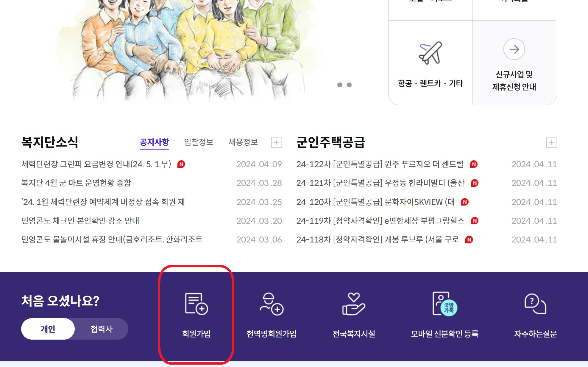The width and height of the screenshot is (588, 367).
Task: Expand 군인주택공급 list with plus button
Action: click(x=551, y=142)
